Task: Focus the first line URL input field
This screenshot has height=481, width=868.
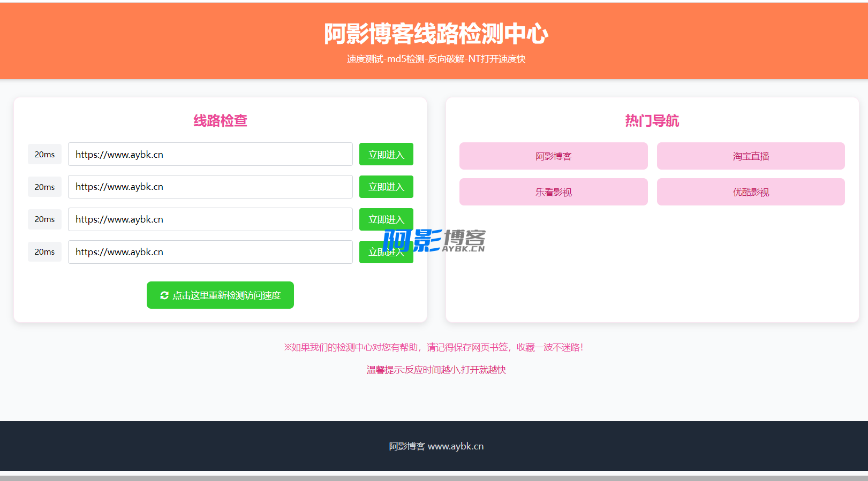Action: (210, 155)
